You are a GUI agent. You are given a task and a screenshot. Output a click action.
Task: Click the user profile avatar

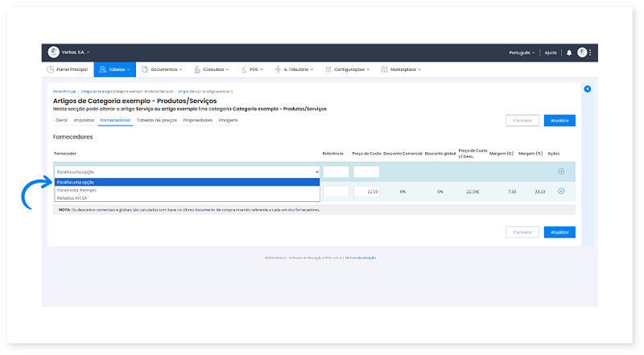pyautogui.click(x=581, y=52)
